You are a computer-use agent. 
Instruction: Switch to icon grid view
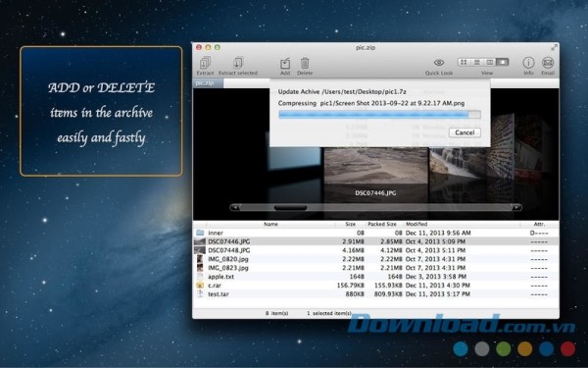[464, 62]
